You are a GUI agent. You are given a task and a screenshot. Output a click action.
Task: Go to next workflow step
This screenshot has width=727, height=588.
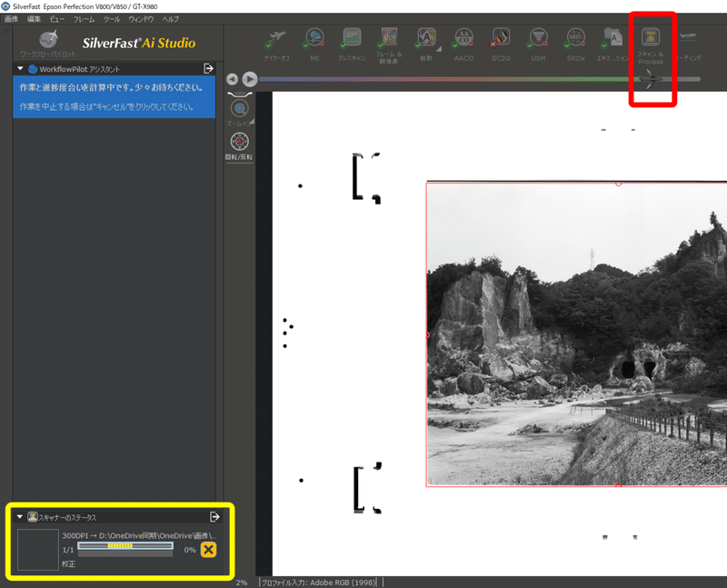[x=250, y=79]
